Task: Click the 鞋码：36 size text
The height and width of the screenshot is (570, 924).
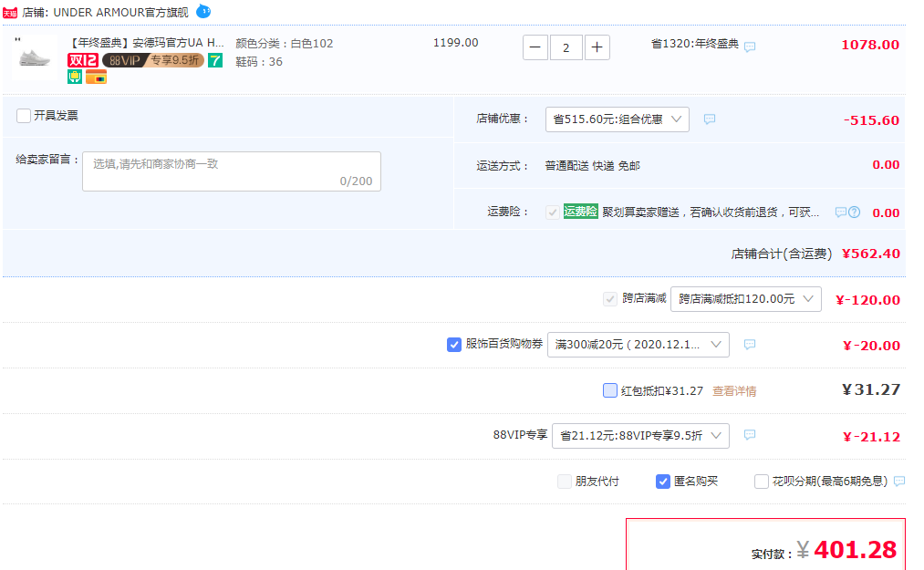Action: point(259,62)
